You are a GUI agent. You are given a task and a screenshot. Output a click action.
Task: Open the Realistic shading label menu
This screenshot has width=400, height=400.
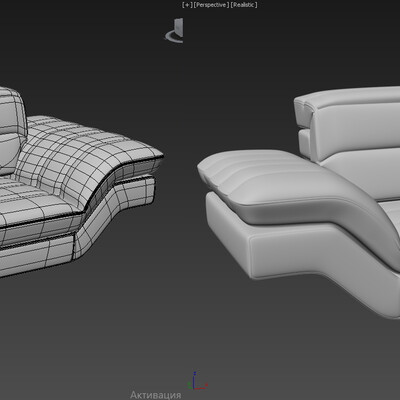[x=244, y=5]
